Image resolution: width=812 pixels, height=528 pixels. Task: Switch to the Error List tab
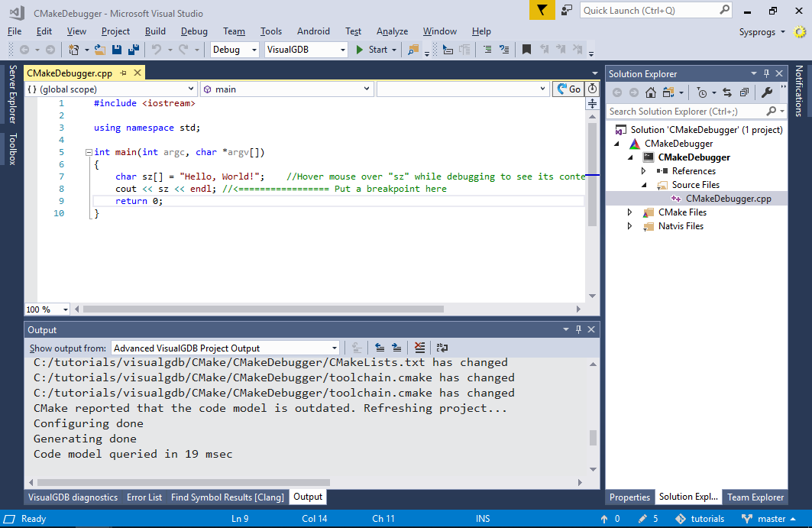coord(144,497)
